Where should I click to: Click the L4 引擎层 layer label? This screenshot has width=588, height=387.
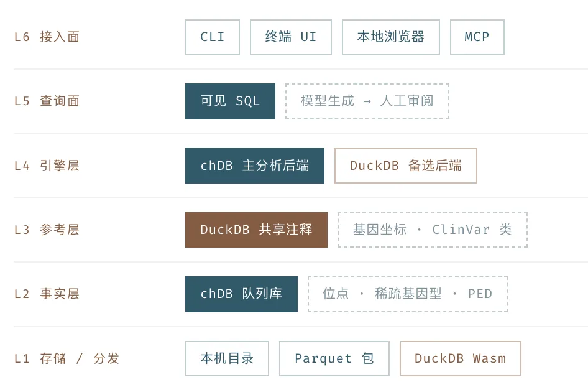47,166
